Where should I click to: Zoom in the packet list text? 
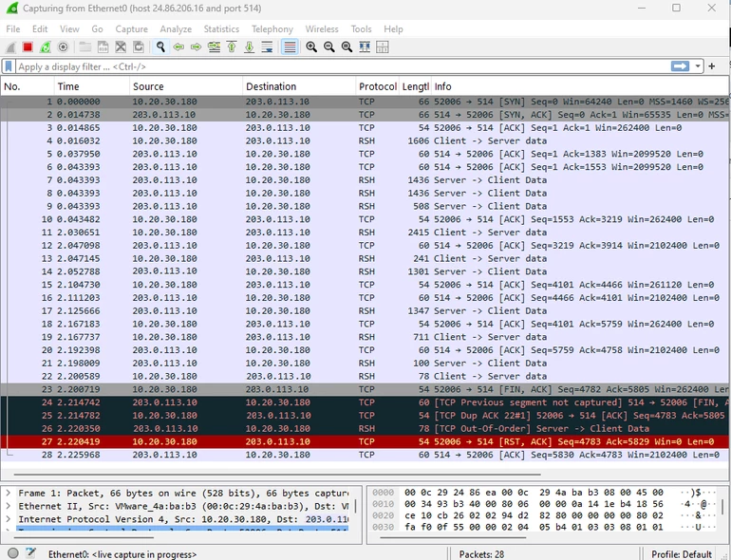coord(311,47)
